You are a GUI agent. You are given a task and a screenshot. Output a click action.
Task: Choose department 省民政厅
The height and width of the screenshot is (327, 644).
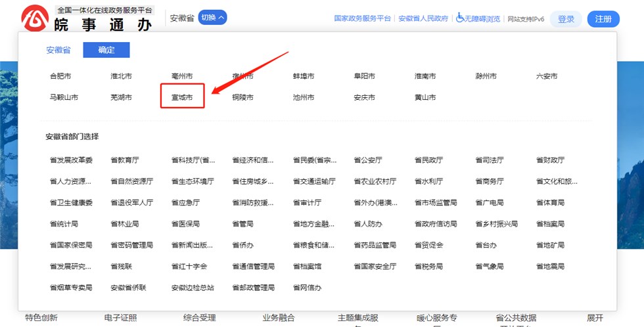428,160
